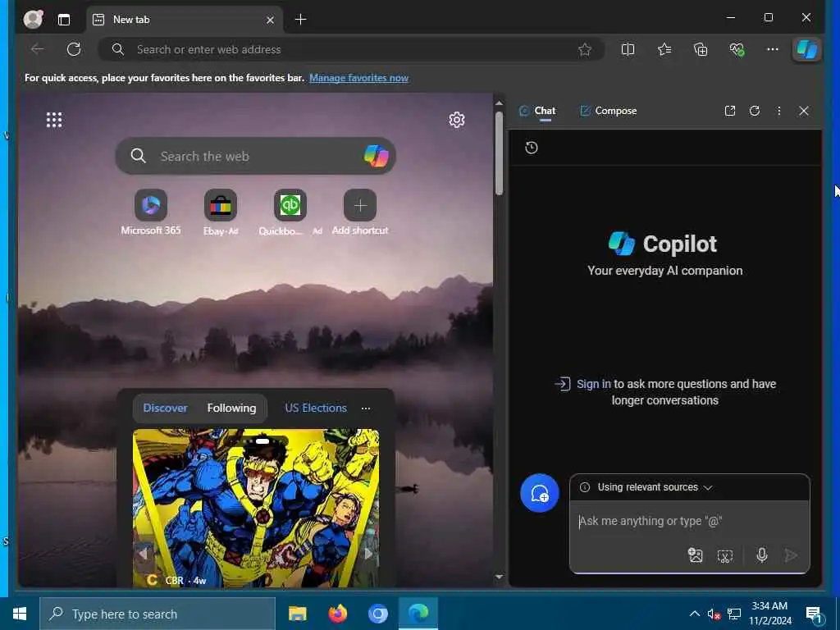Viewport: 840px width, 630px height.
Task: Click the new tab page vertical scrollbar
Action: coord(499,153)
